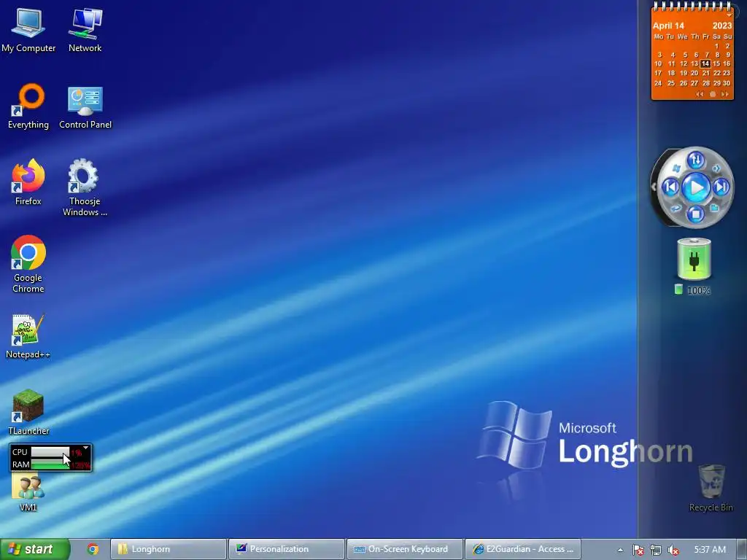This screenshot has height=560, width=747.
Task: Skip to next track in gadget
Action: pos(721,187)
